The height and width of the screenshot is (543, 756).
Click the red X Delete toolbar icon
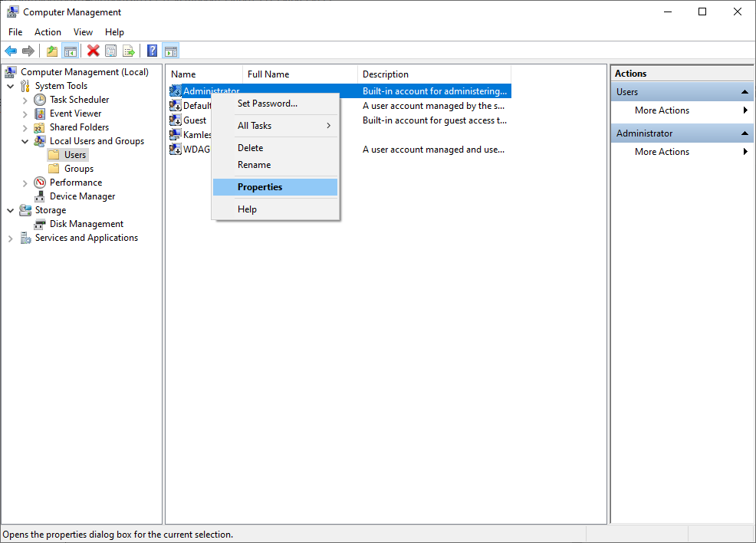tap(93, 51)
